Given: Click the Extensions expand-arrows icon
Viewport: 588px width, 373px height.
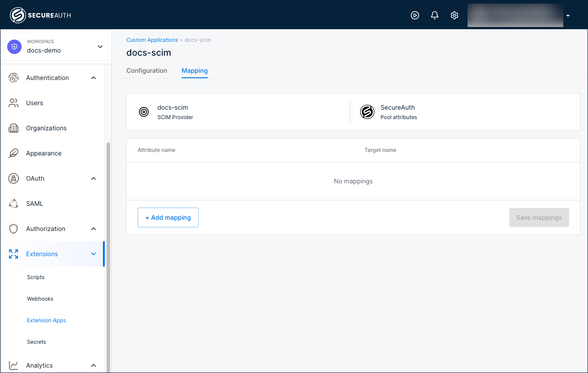Looking at the screenshot, I should pyautogui.click(x=13, y=254).
